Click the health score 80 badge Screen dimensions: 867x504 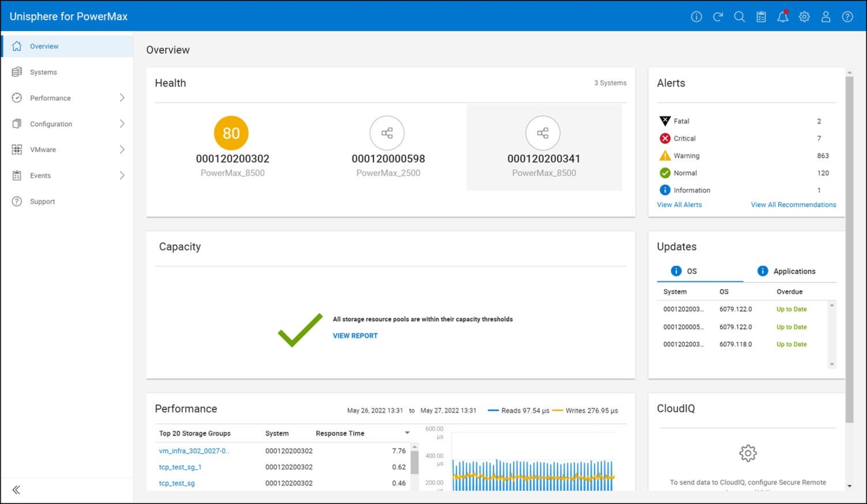[x=231, y=133]
